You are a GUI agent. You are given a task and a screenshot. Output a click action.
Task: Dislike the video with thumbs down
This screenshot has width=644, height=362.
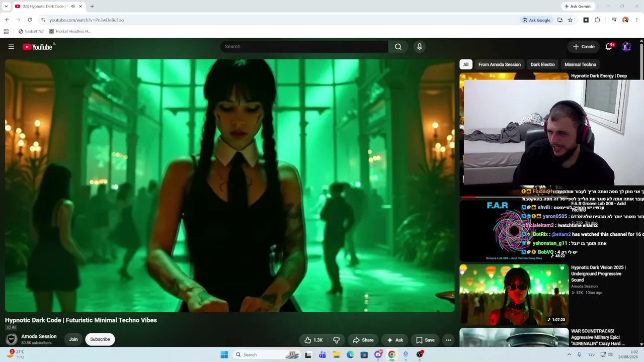[336, 340]
